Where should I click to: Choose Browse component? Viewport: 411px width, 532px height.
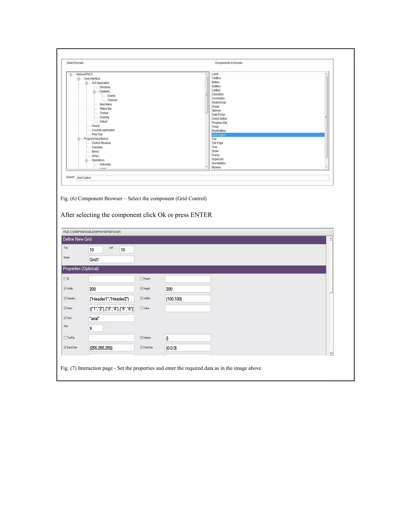216,167
